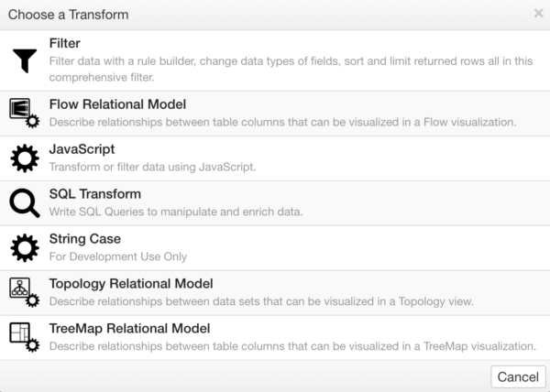Click the String Case gear icon
This screenshot has height=392, width=550.
click(25, 248)
